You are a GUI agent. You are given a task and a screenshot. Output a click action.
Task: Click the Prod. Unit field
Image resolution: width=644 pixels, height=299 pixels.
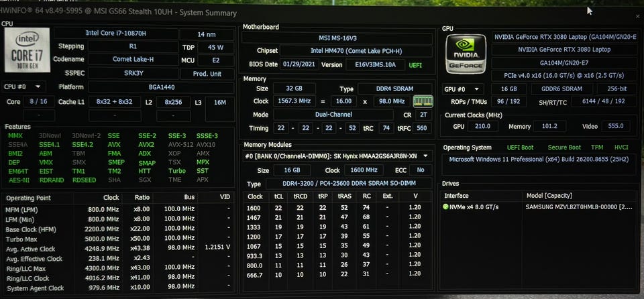pos(207,74)
